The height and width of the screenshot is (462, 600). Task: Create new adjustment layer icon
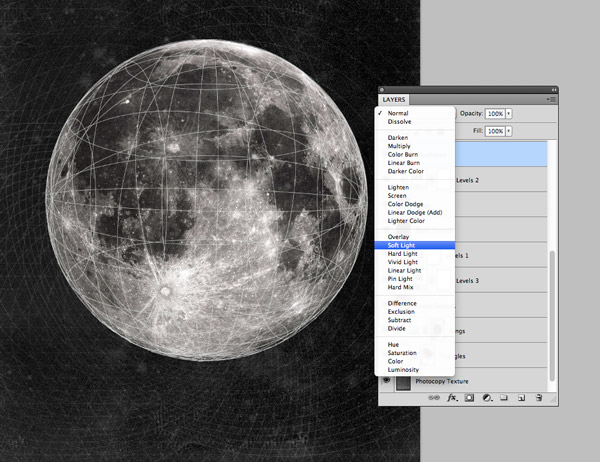pos(486,397)
